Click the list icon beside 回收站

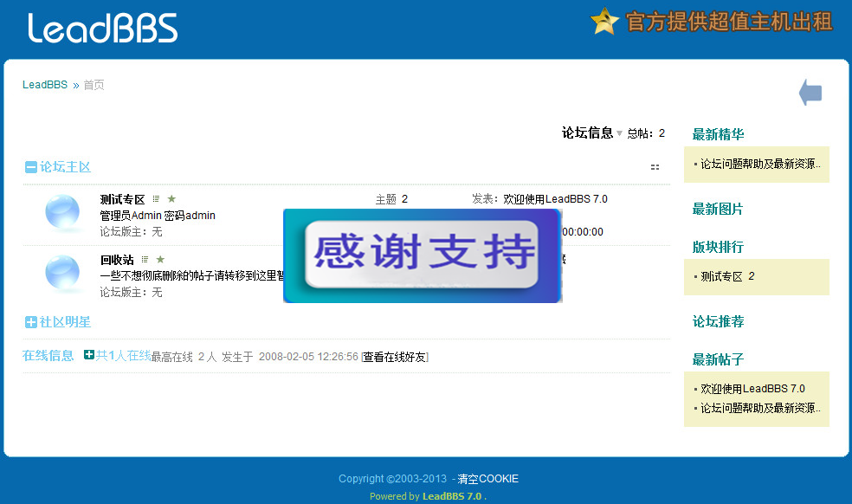pos(145,259)
